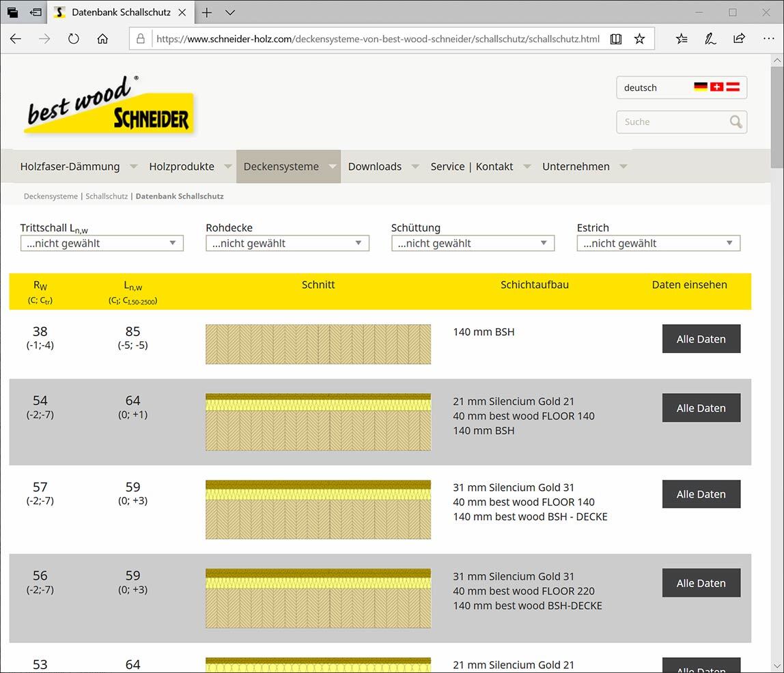Click the Rw column header
This screenshot has height=673, width=784.
click(40, 291)
